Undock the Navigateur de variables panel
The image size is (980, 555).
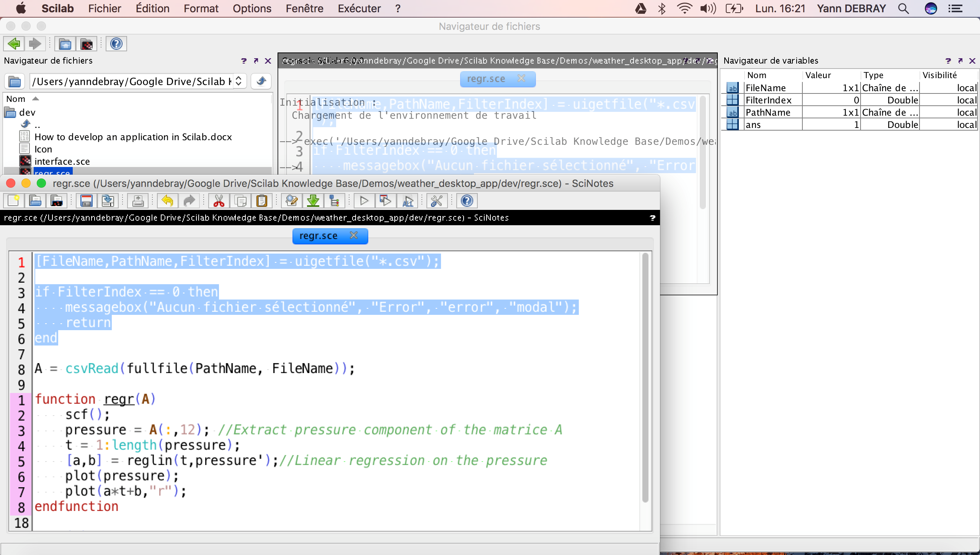[960, 61]
